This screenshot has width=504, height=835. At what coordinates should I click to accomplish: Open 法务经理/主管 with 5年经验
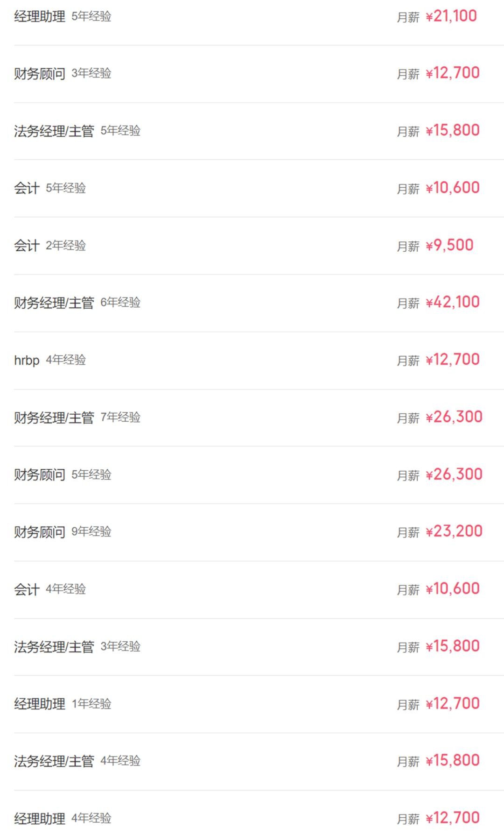54,131
